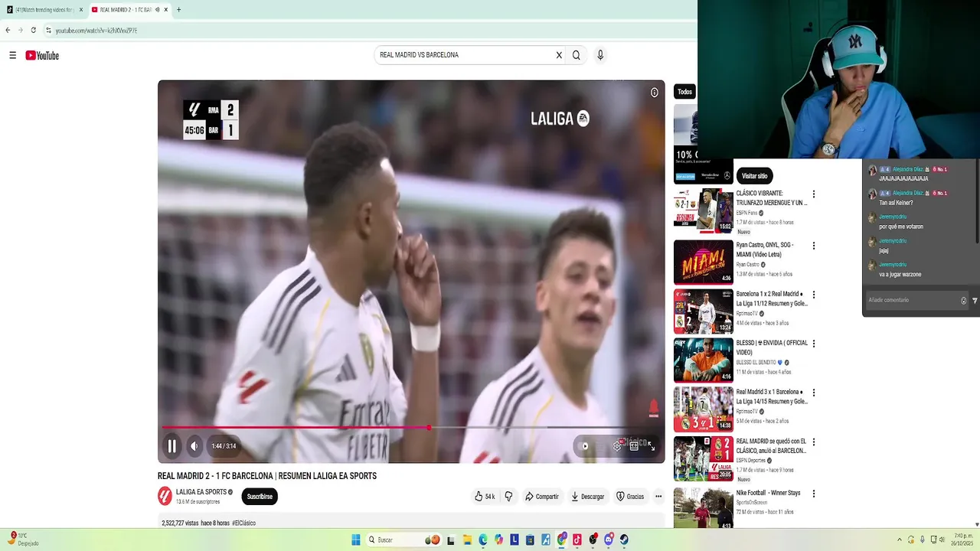This screenshot has height=551, width=980.
Task: Open the YouTube hamburger guide menu
Action: pos(12,55)
